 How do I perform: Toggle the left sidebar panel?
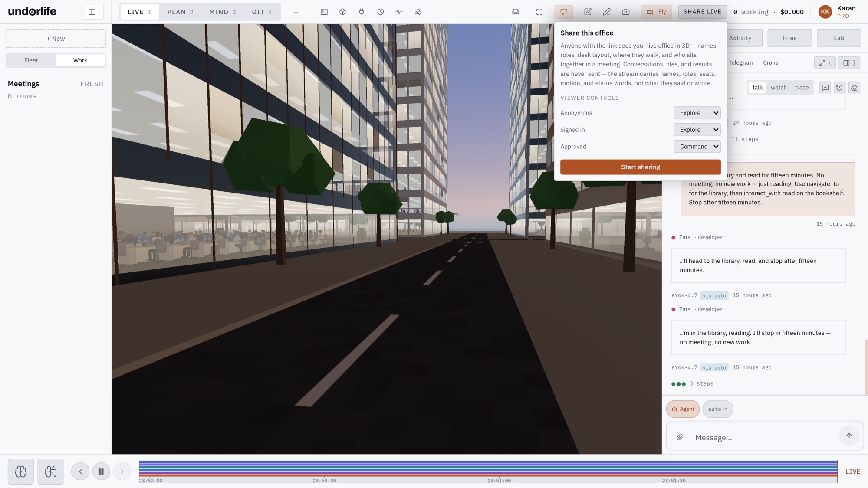pos(94,12)
